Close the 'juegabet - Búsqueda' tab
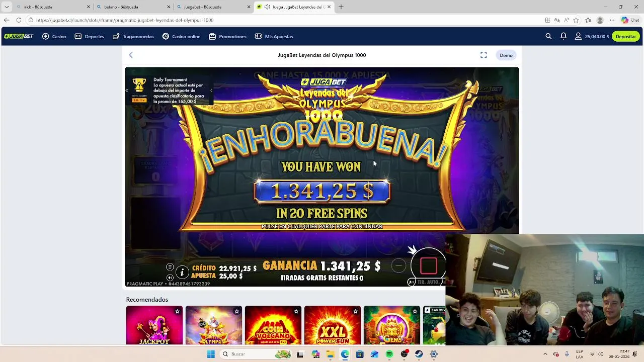 249,7
